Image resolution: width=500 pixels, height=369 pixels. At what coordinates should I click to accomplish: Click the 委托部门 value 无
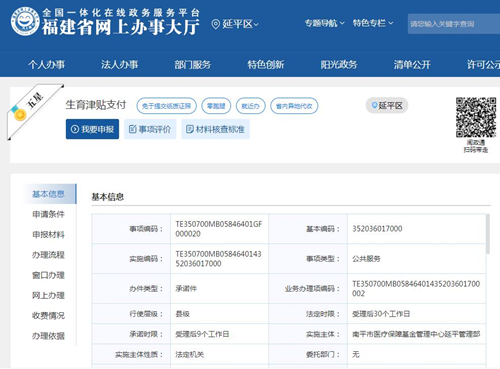356,354
